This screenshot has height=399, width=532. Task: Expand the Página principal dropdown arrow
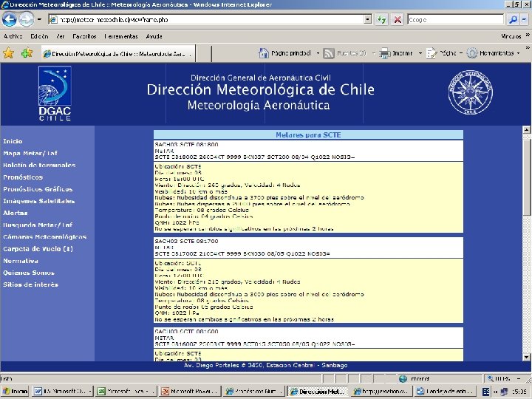(x=318, y=53)
